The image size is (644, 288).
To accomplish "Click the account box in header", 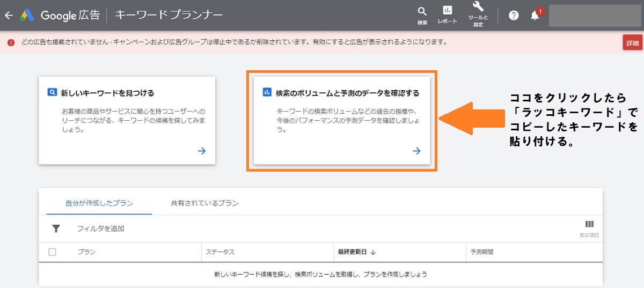I will click(x=595, y=16).
